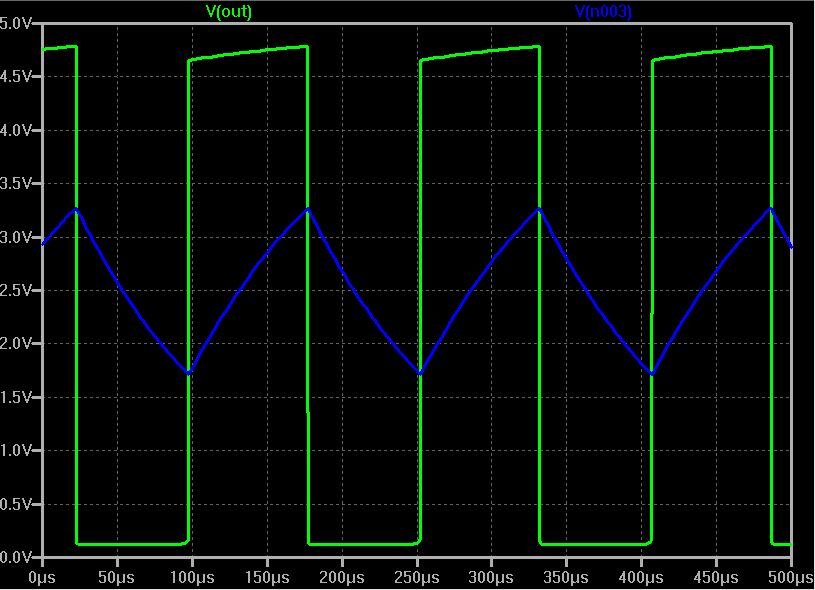Click the 0.5V vertical axis label
This screenshot has height=590, width=815.
(16, 504)
